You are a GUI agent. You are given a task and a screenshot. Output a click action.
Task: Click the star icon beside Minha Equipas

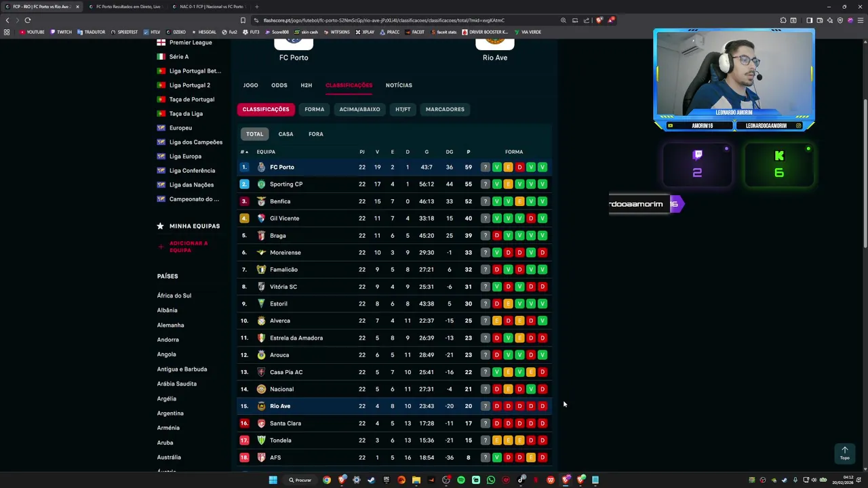point(160,226)
